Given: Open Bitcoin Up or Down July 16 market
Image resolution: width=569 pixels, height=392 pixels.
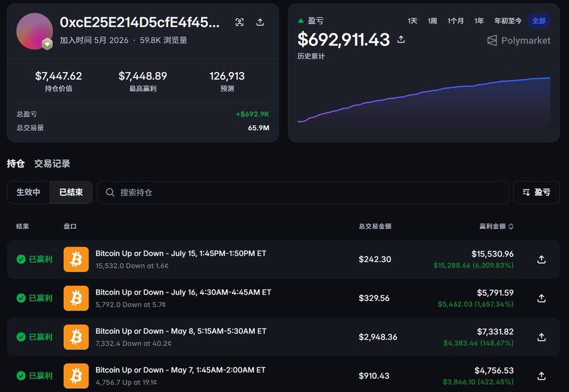Looking at the screenshot, I should (x=183, y=292).
